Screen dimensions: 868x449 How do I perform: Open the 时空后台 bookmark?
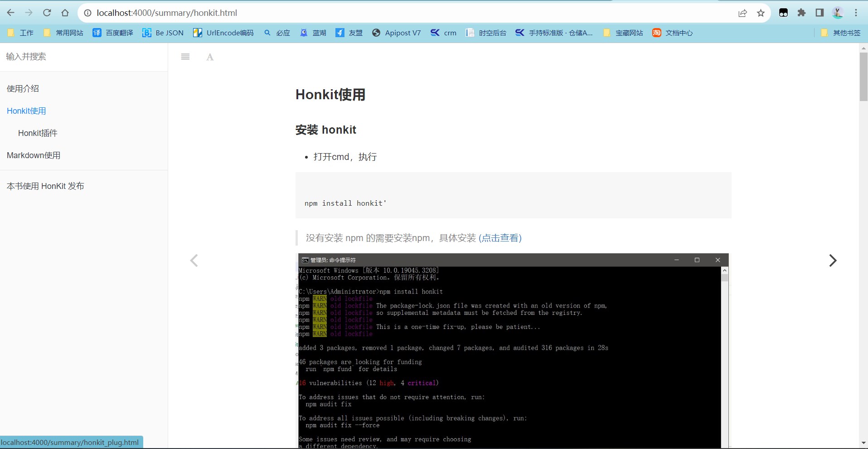[x=486, y=33]
